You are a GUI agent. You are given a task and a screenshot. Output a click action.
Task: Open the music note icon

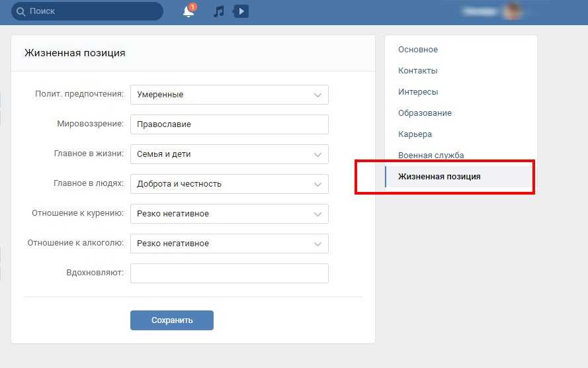(219, 11)
